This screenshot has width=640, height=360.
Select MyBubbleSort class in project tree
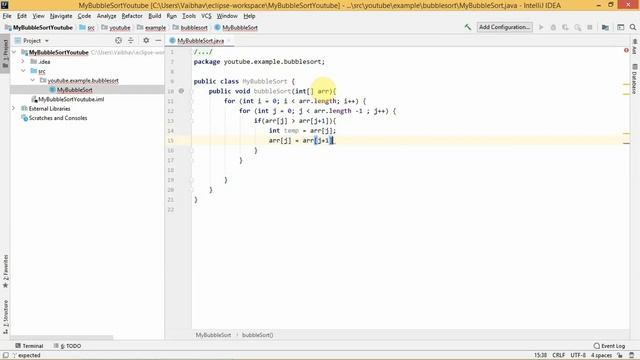pos(74,90)
